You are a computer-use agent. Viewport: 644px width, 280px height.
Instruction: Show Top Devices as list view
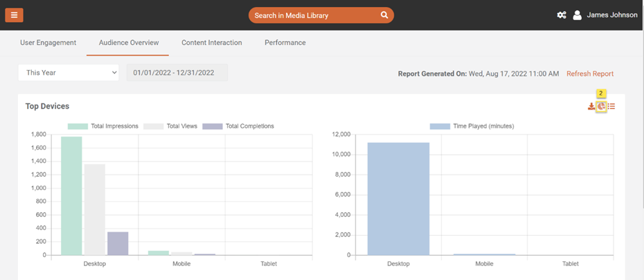(611, 106)
